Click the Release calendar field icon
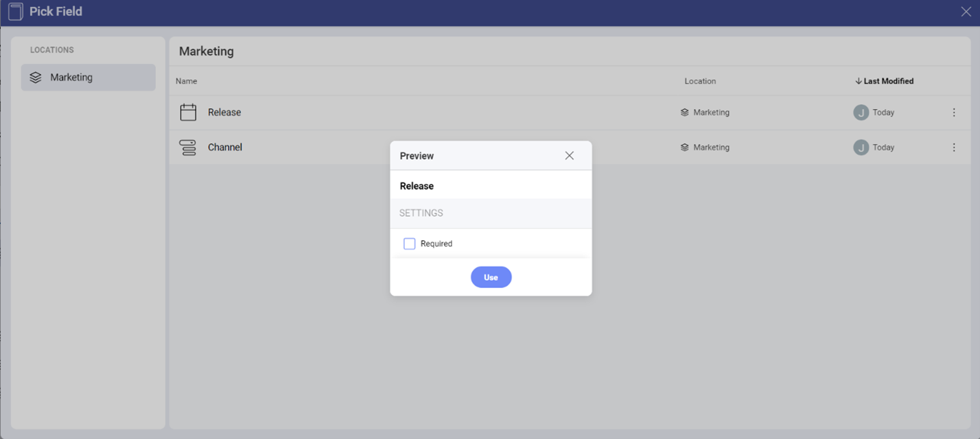This screenshot has height=439, width=980. [x=188, y=112]
